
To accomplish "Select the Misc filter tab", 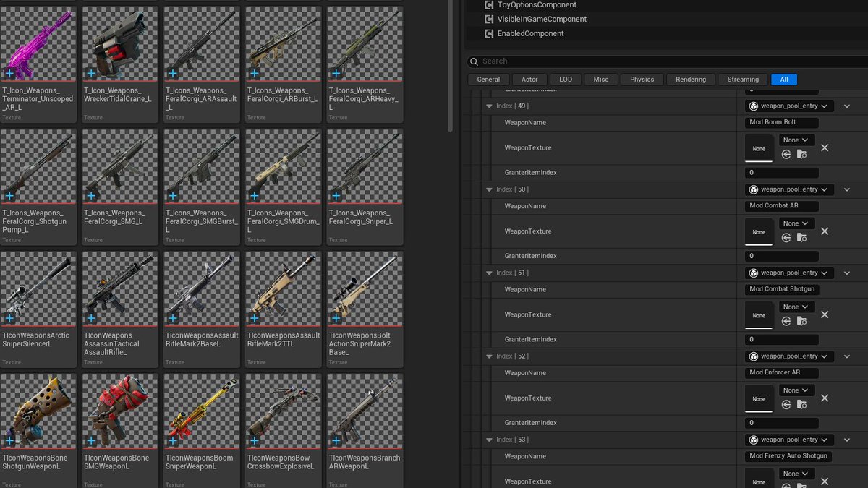I will coord(601,80).
